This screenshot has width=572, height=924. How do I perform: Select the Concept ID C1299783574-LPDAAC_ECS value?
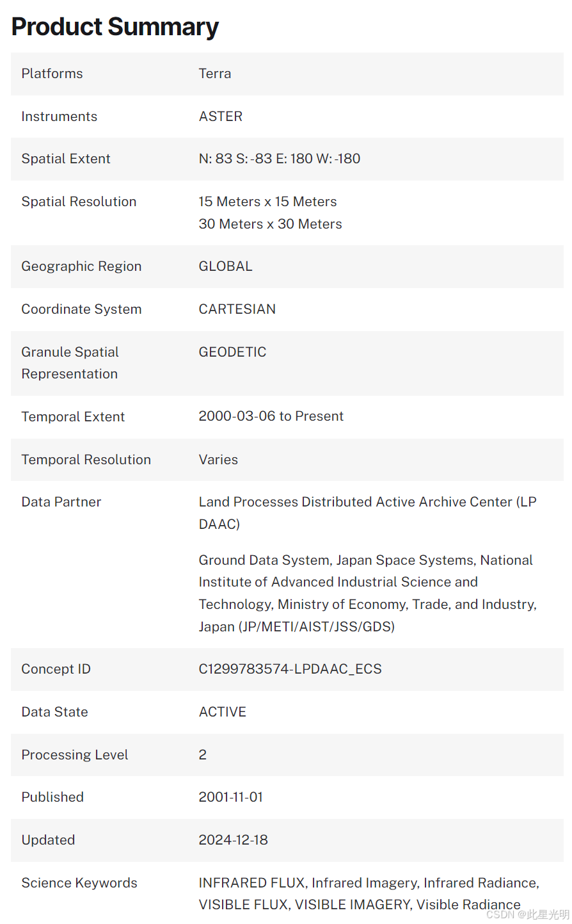[290, 669]
